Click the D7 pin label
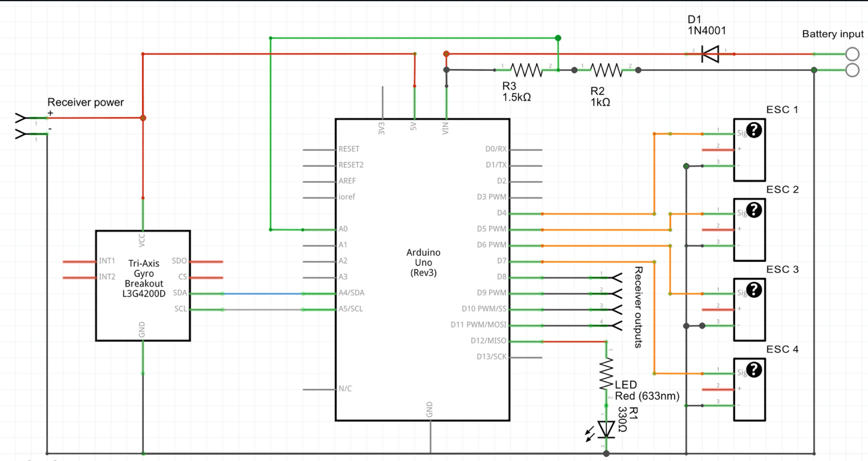Screen dimensions: 868x461 501,261
